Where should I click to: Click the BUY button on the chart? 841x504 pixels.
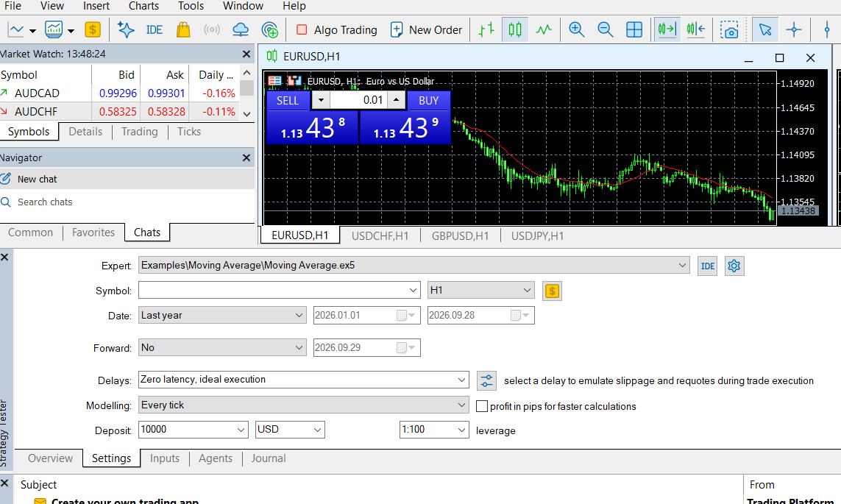pos(428,100)
